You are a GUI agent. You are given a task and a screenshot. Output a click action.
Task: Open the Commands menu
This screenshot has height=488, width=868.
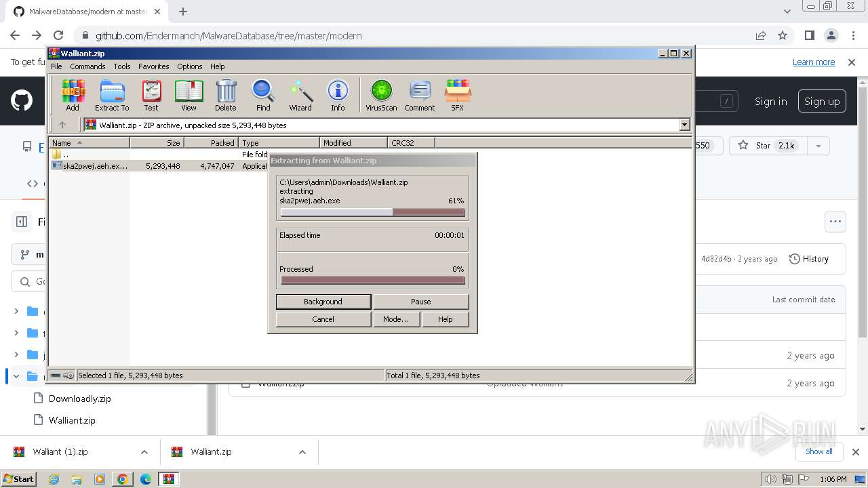[87, 66]
